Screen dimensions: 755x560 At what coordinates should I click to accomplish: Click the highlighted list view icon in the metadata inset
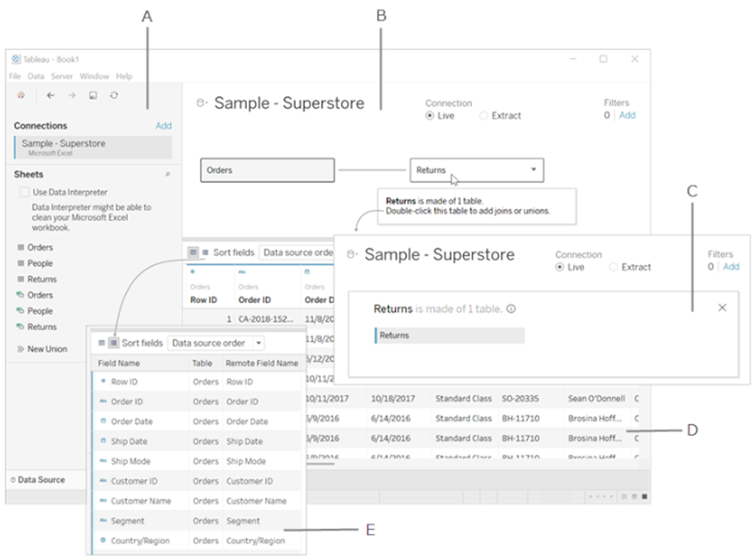[x=114, y=343]
